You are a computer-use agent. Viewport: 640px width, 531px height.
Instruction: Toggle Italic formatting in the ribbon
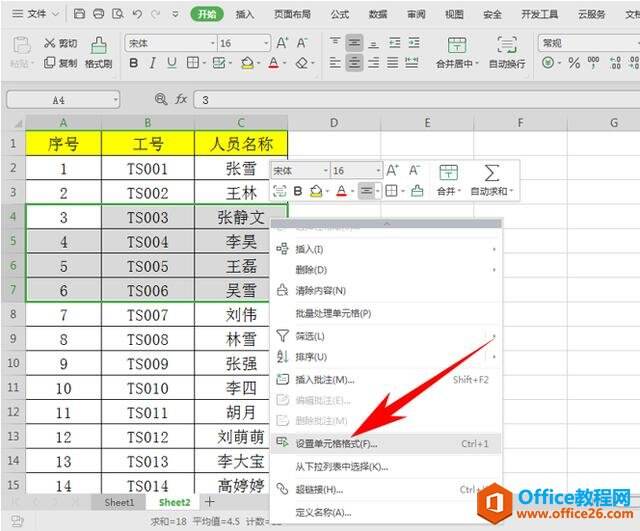[x=153, y=63]
